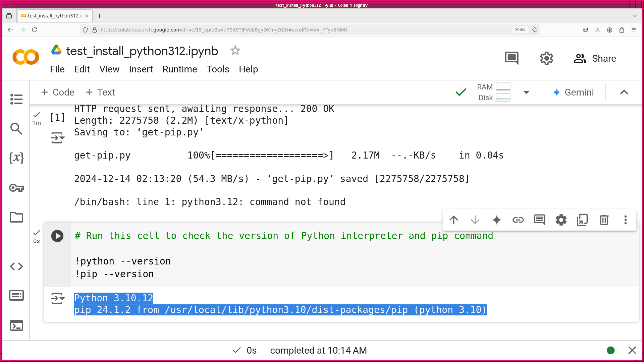Viewport: 644px width, 362px height.
Task: Open Code snippets panel
Action: point(16,266)
